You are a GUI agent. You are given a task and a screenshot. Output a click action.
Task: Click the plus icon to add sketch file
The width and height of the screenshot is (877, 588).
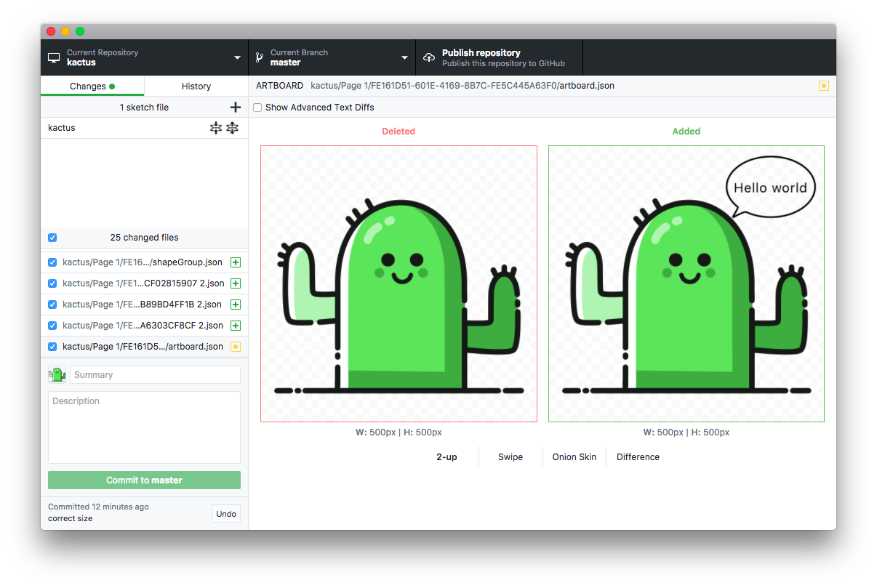tap(235, 108)
